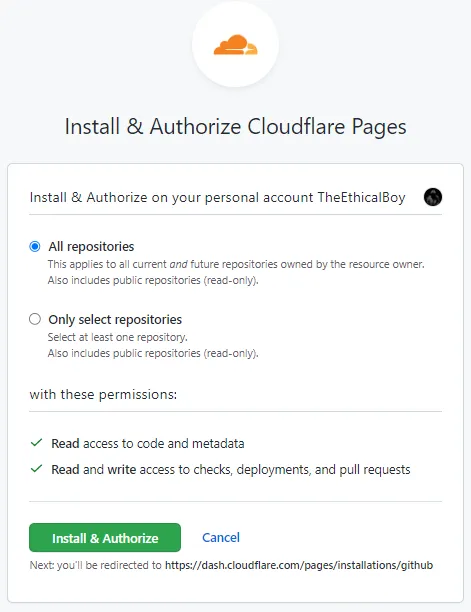The width and height of the screenshot is (471, 612).
Task: Click the "Only select repositories" label text
Action: coord(115,320)
